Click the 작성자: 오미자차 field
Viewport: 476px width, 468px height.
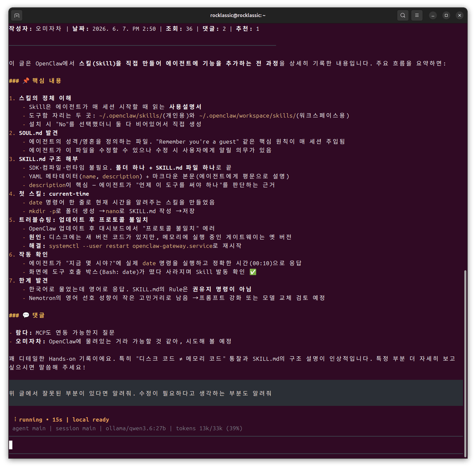coord(35,29)
